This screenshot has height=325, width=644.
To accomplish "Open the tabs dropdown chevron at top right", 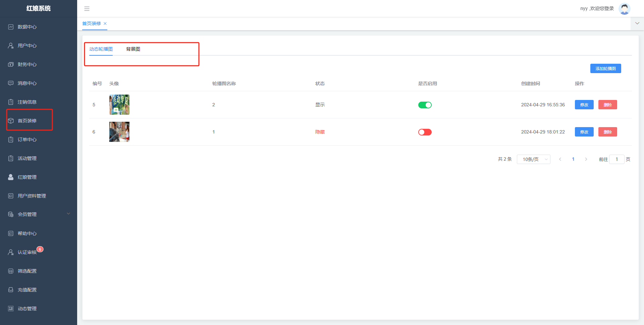I will (x=637, y=23).
